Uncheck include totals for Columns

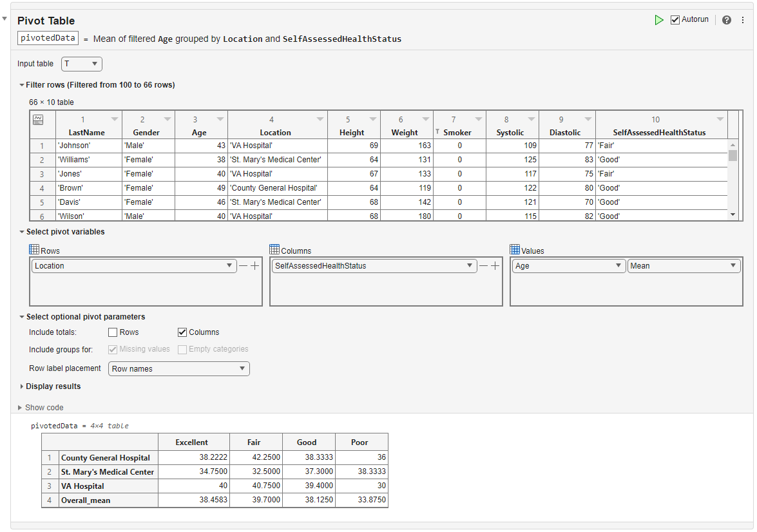(x=182, y=332)
